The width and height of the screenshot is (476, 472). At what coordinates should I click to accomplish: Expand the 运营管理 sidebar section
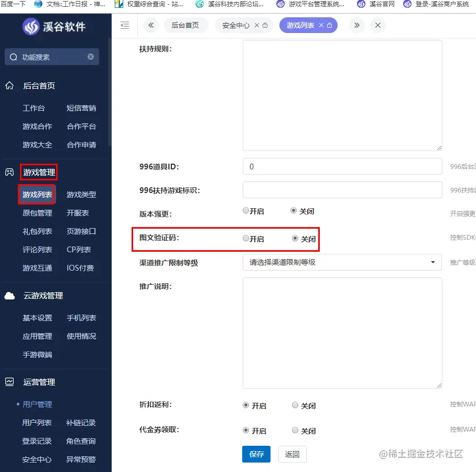pyautogui.click(x=39, y=382)
